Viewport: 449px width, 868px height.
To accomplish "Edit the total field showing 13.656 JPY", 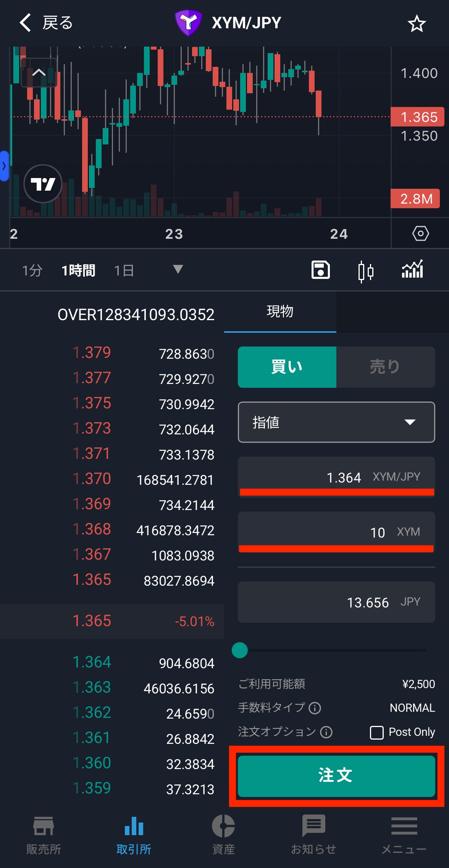I will [x=336, y=602].
